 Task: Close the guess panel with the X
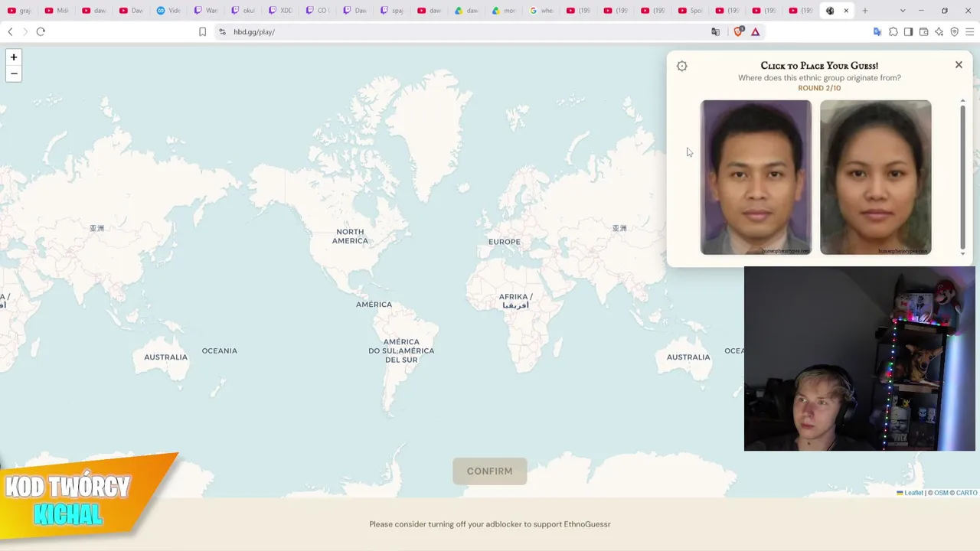coord(959,65)
